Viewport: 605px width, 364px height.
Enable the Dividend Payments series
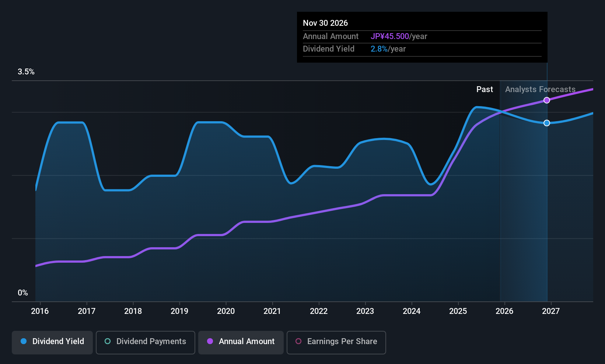click(x=145, y=342)
